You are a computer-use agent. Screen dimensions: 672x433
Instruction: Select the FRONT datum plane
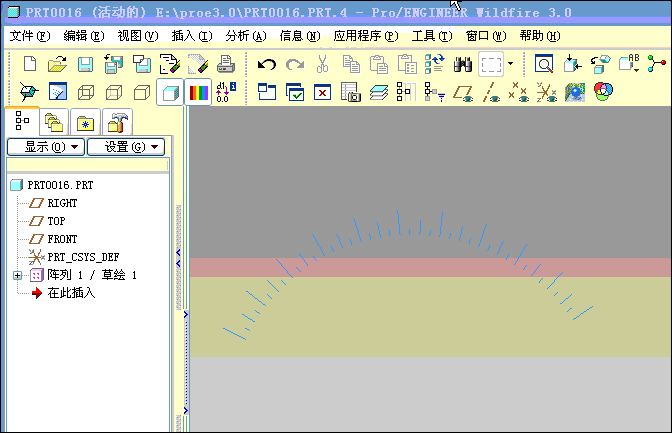(x=62, y=239)
